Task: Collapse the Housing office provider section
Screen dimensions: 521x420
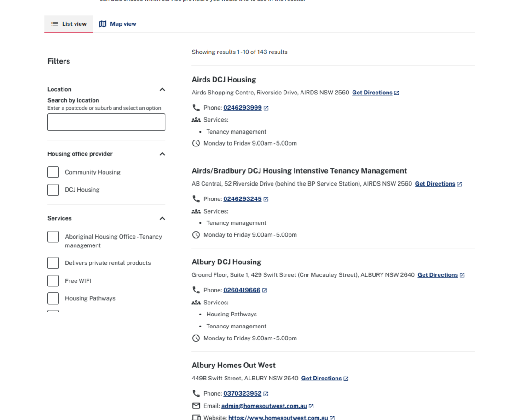Action: coord(162,154)
